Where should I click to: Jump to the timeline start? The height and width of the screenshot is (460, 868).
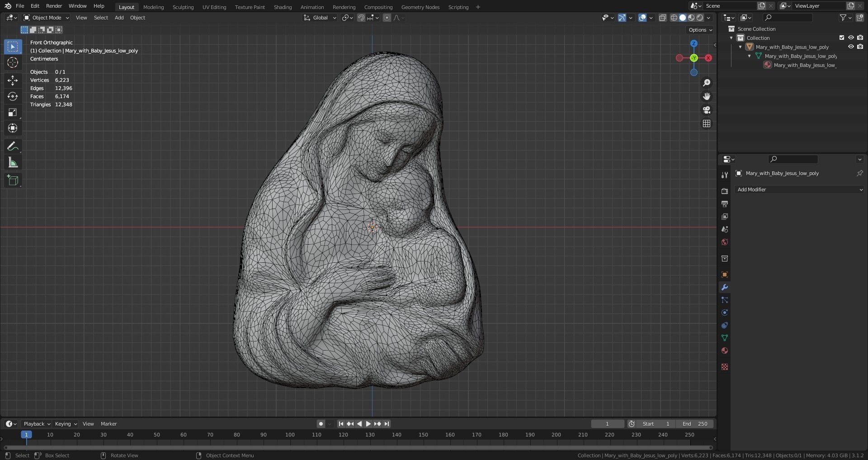click(x=341, y=424)
